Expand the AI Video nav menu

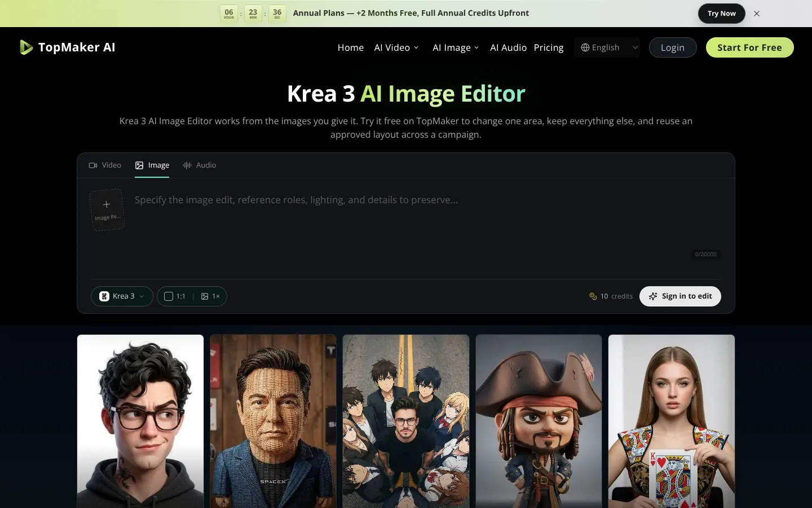[x=396, y=47]
